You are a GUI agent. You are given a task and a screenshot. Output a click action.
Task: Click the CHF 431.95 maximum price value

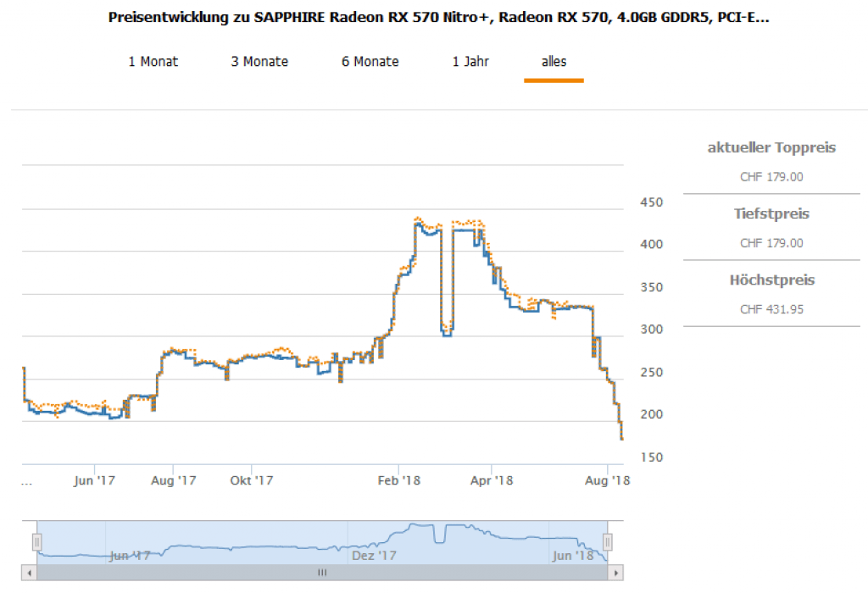coord(771,310)
